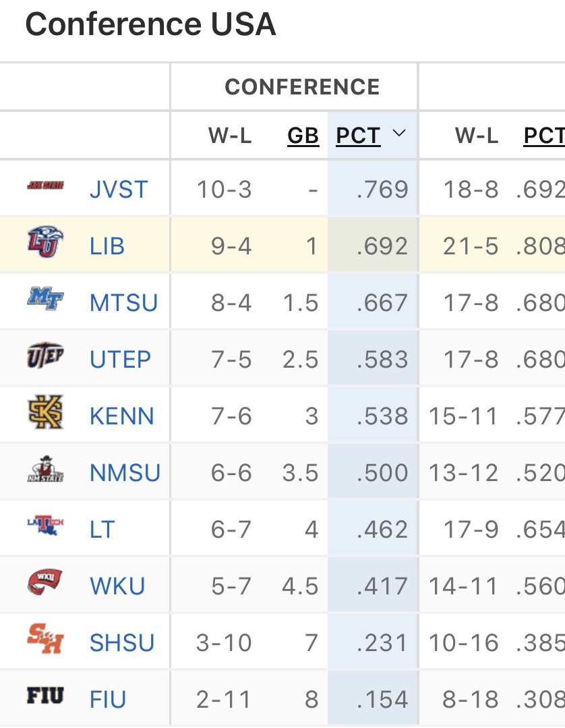Click the Middle Tennessee MT logo

click(45, 299)
